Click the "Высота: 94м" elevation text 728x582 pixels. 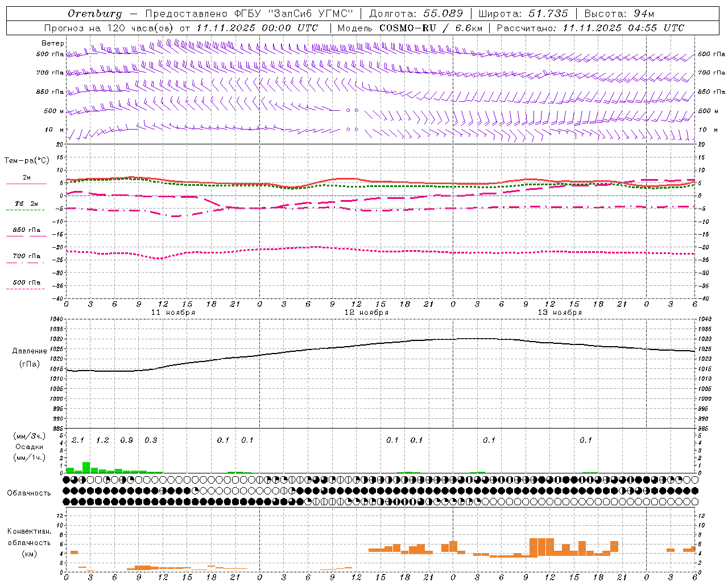619,14
